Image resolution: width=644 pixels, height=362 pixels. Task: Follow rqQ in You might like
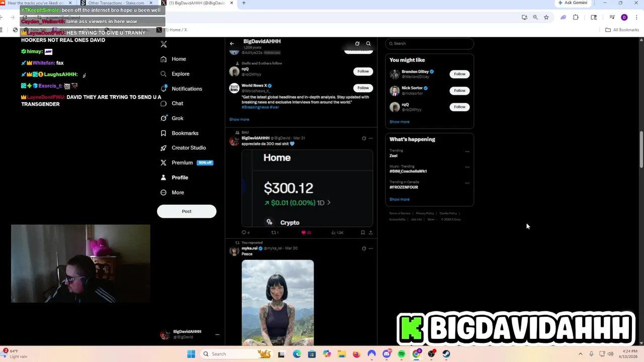pyautogui.click(x=459, y=107)
